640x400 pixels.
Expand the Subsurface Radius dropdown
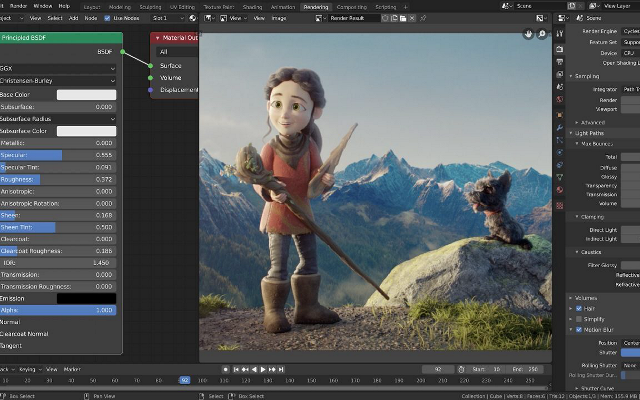[58, 119]
